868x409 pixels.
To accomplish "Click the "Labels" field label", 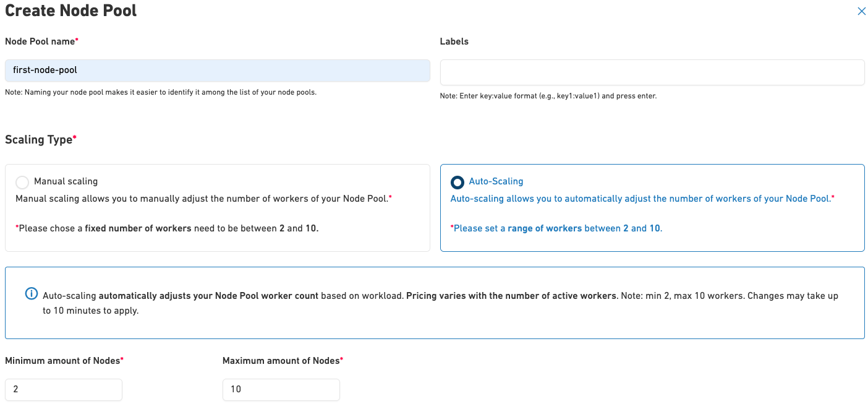I will [454, 41].
